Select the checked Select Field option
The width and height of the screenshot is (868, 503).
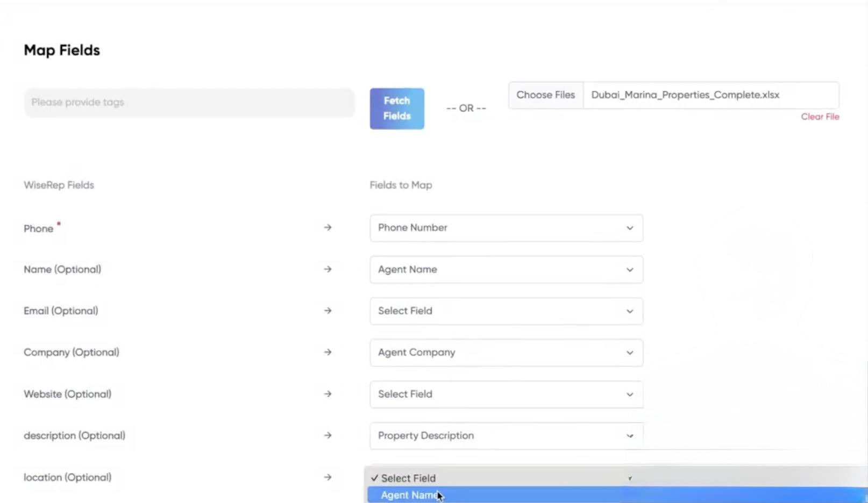coord(408,478)
